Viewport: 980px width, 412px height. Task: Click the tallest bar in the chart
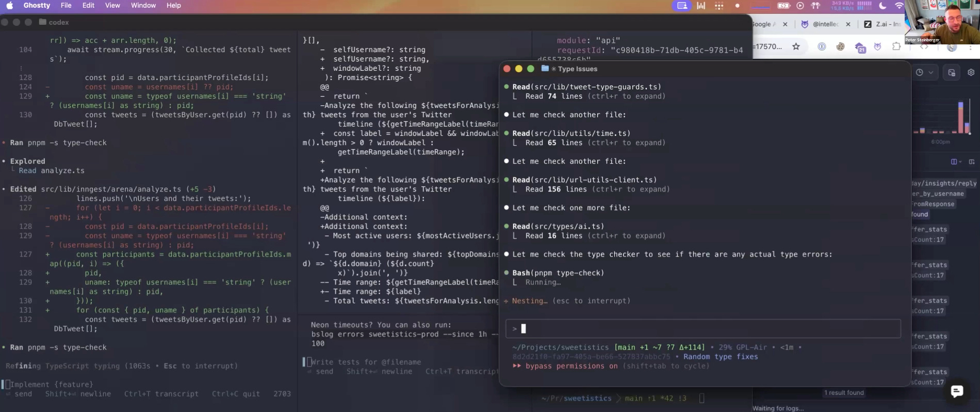tap(961, 118)
